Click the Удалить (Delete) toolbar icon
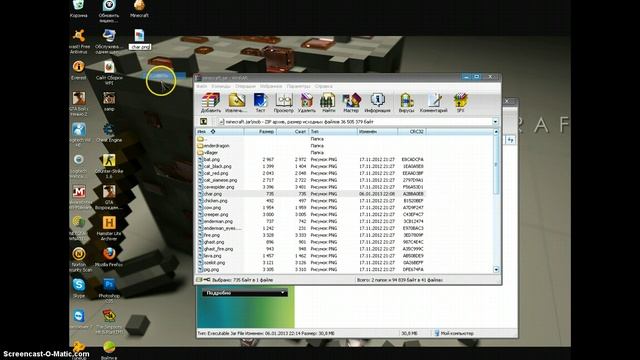 (307, 102)
